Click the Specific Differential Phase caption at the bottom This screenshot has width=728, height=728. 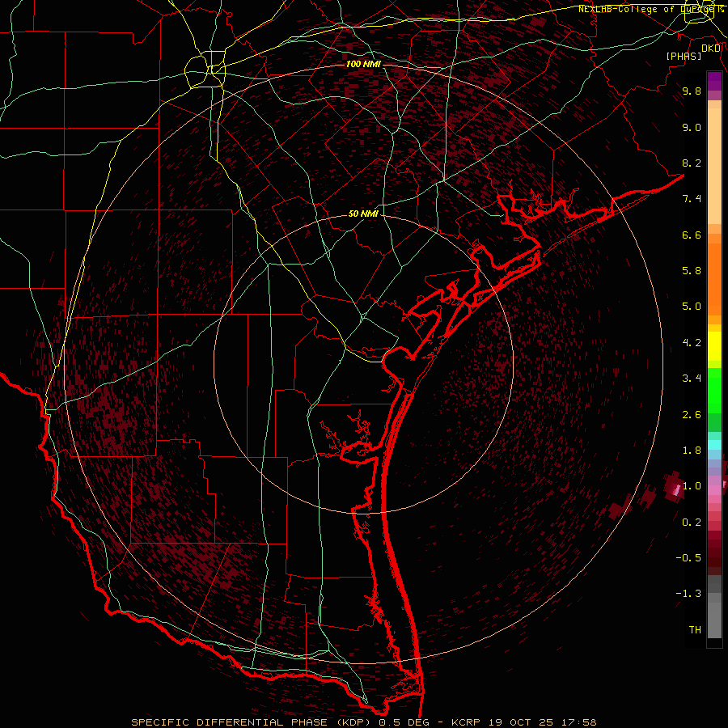[x=363, y=722]
